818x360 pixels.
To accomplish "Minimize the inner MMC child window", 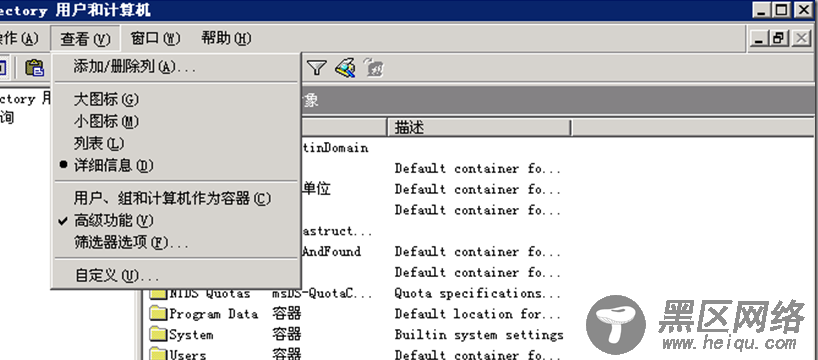I will (760, 39).
